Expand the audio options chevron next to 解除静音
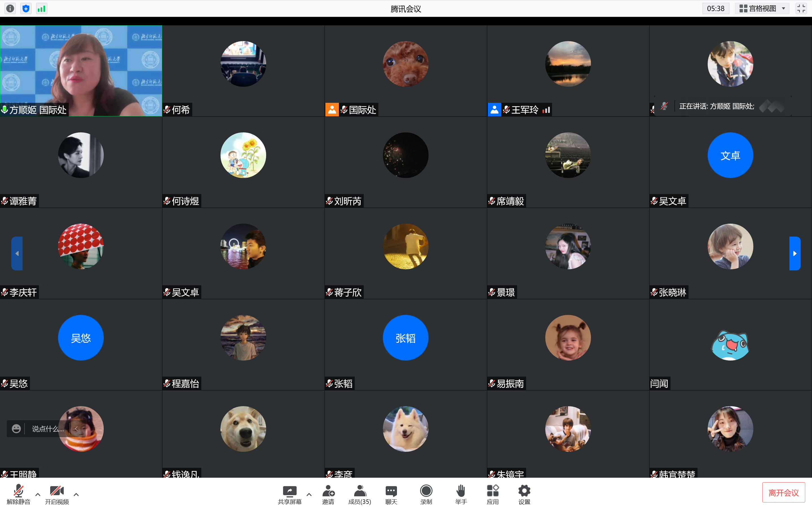 37,494
